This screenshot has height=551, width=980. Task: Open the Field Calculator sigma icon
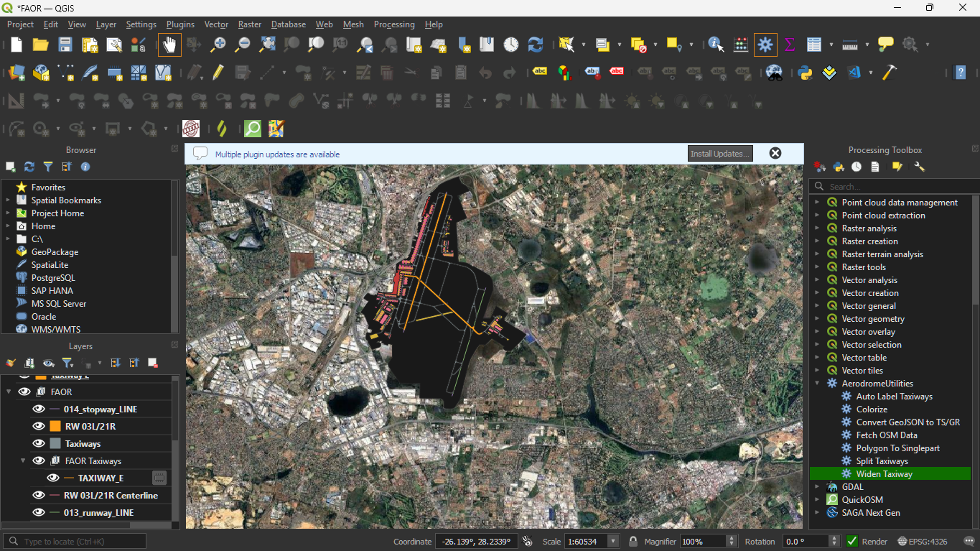[x=790, y=45]
